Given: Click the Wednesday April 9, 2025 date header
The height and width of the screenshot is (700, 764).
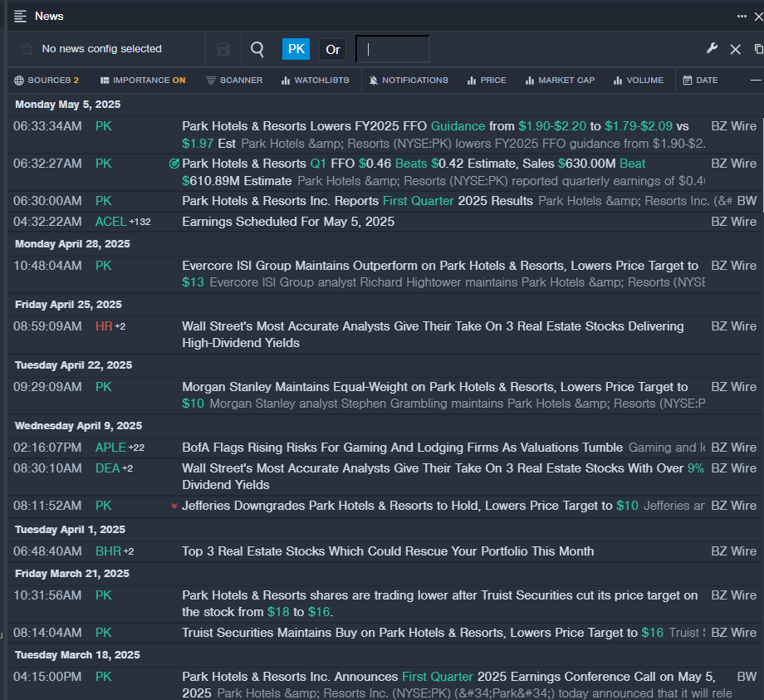Looking at the screenshot, I should [x=78, y=426].
